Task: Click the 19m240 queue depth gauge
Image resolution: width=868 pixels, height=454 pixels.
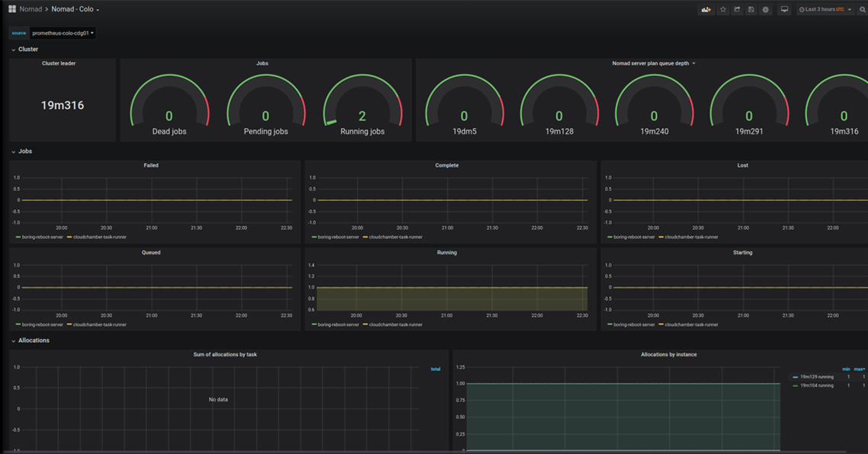Action: point(655,104)
